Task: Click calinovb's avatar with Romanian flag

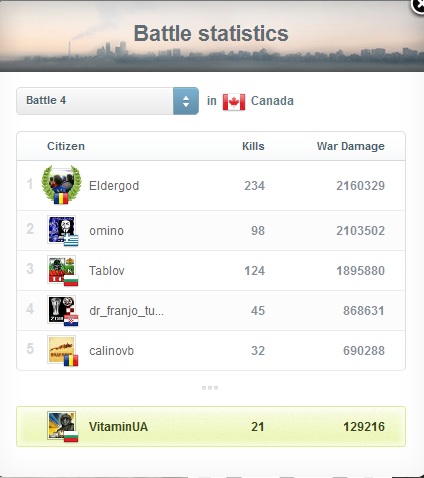Action: 62,350
